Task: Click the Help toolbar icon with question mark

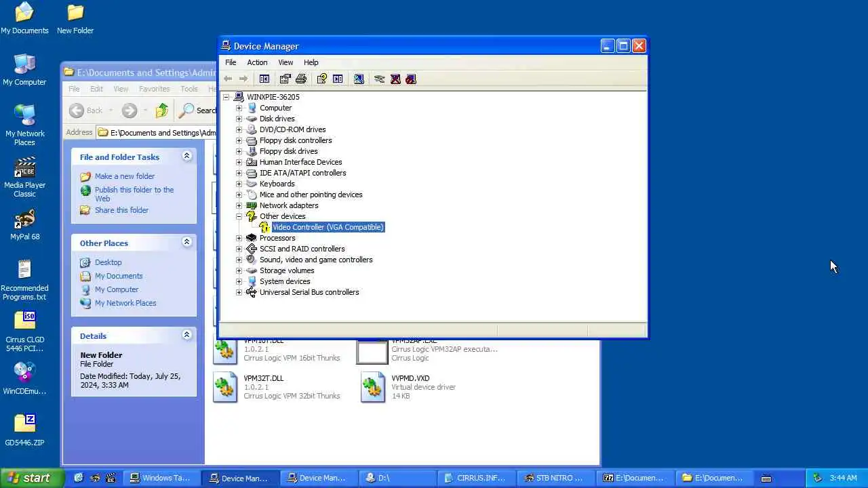Action: (x=322, y=79)
